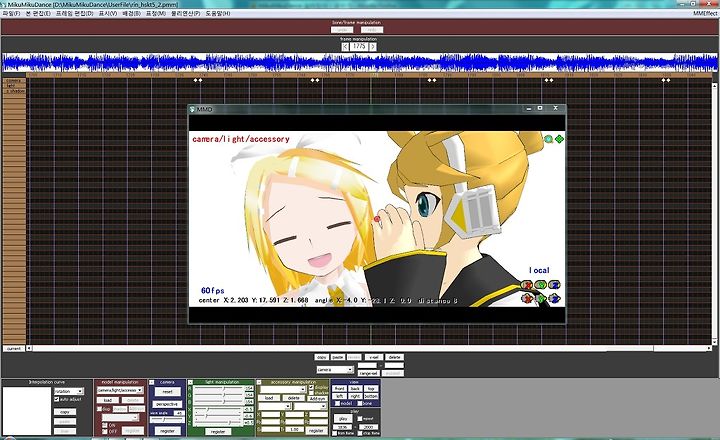Enable repeat checkbox in play panel
720x440 pixels.
pos(360,418)
